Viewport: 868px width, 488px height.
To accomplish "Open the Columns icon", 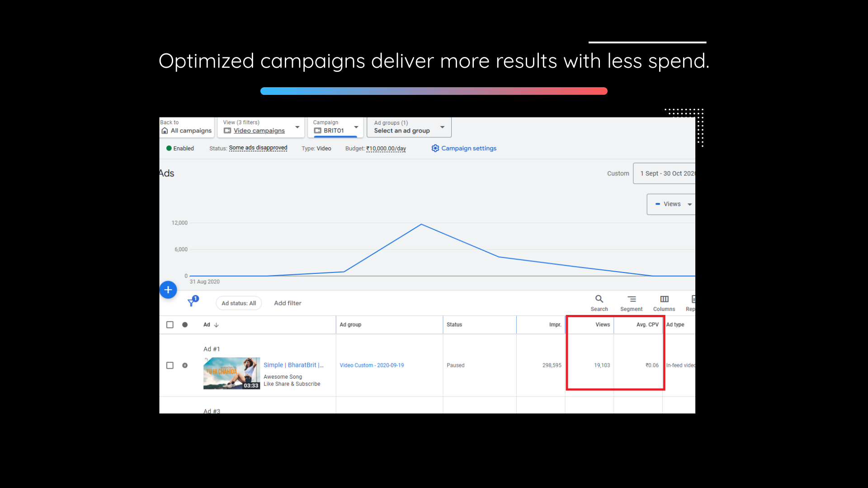I will [664, 299].
